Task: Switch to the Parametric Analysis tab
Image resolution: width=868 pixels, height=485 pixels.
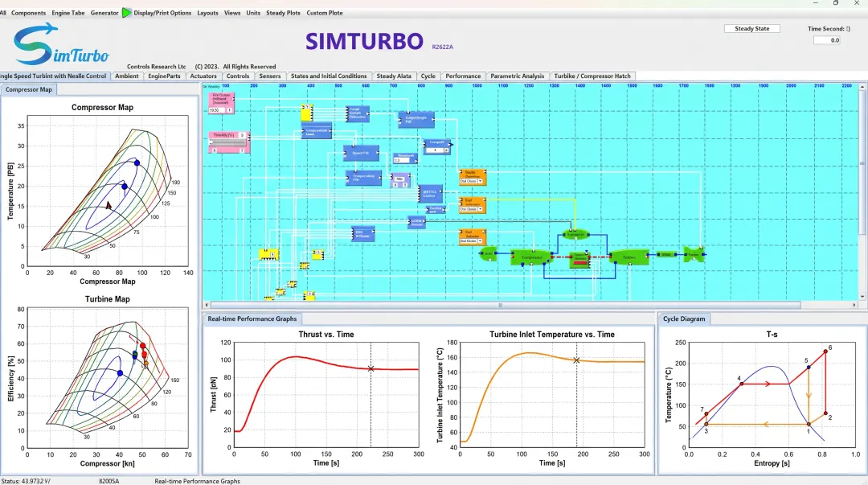Action: tap(517, 76)
